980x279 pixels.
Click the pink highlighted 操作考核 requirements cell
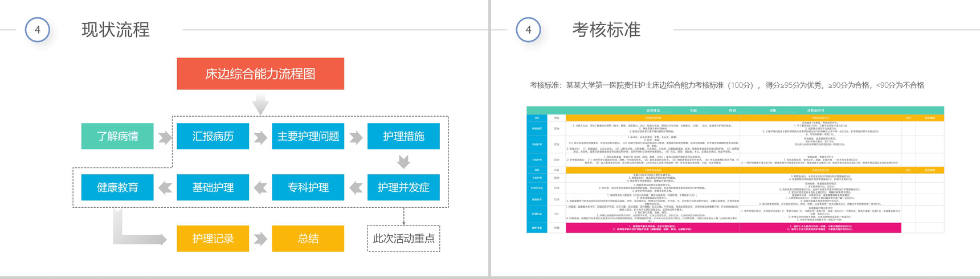(652, 228)
